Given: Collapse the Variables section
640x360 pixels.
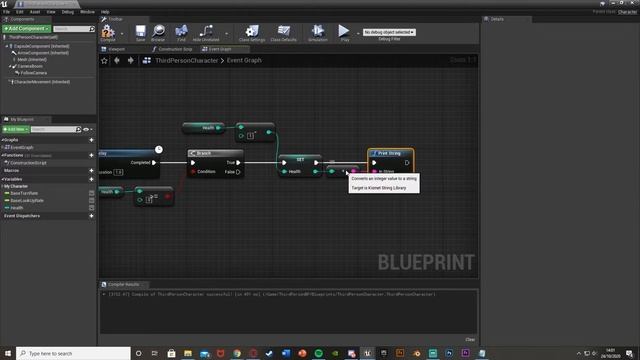Looking at the screenshot, I should (x=2, y=179).
